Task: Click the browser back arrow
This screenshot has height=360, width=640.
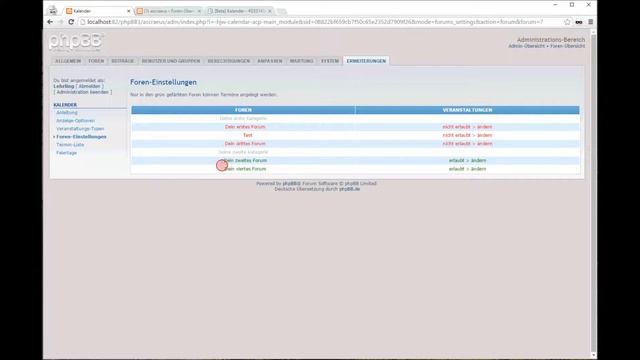Action: (50, 22)
